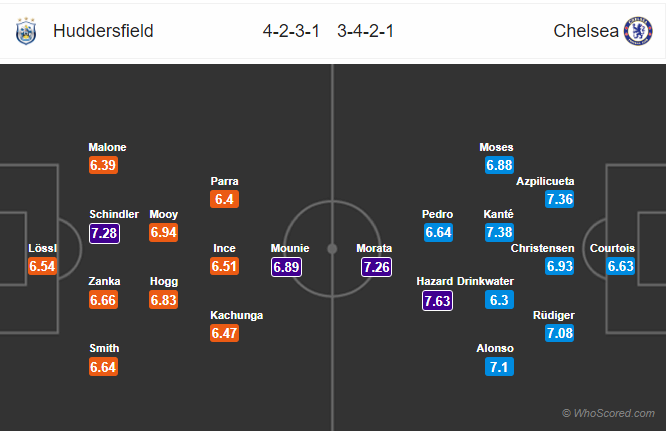This screenshot has height=431, width=666.
Task: Select Kanté's 7.38 rating badge
Action: point(499,232)
